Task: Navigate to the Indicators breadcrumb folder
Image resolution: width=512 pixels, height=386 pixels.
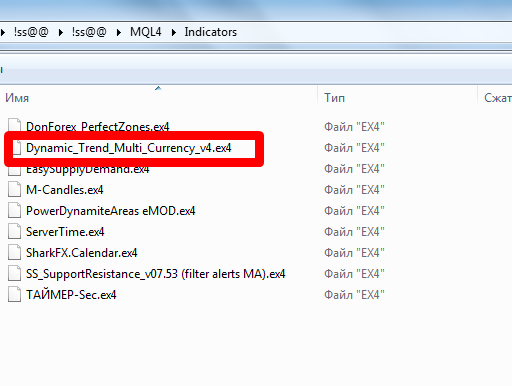Action: pyautogui.click(x=211, y=32)
